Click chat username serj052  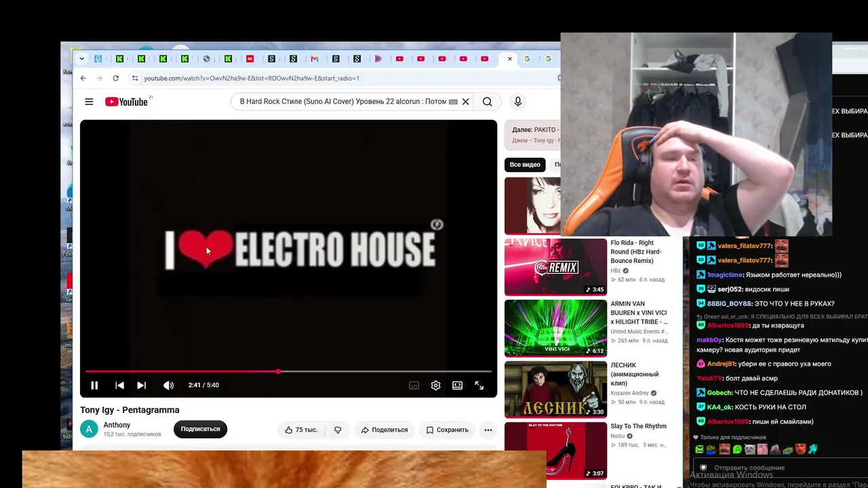pyautogui.click(x=730, y=289)
